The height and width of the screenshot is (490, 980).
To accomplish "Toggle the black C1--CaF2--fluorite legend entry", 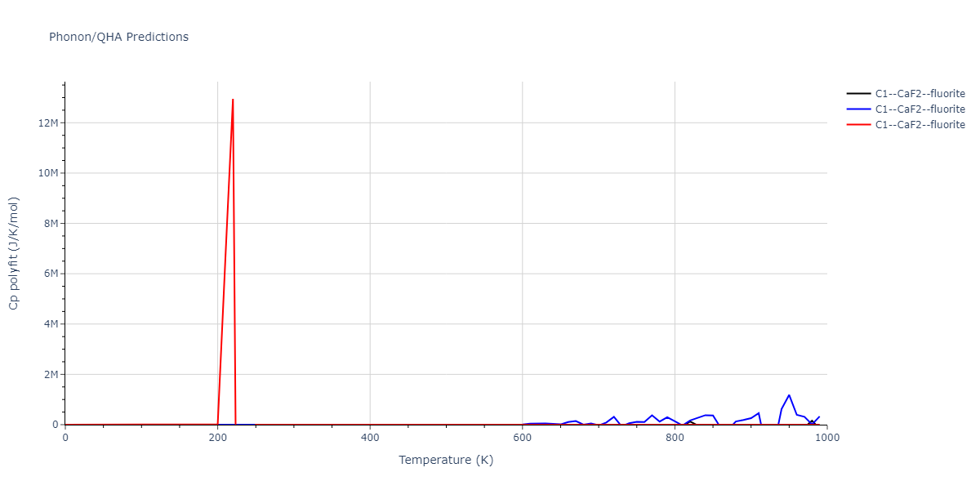I will click(920, 94).
